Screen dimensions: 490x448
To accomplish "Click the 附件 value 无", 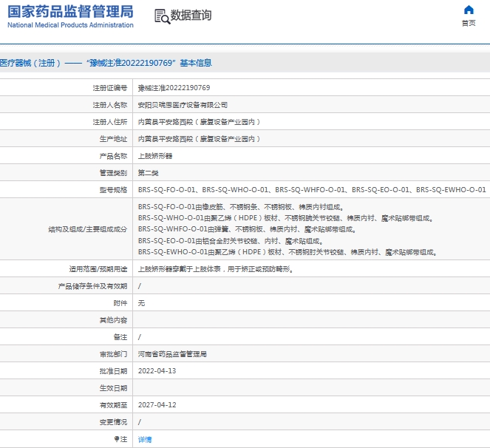I will [142, 303].
